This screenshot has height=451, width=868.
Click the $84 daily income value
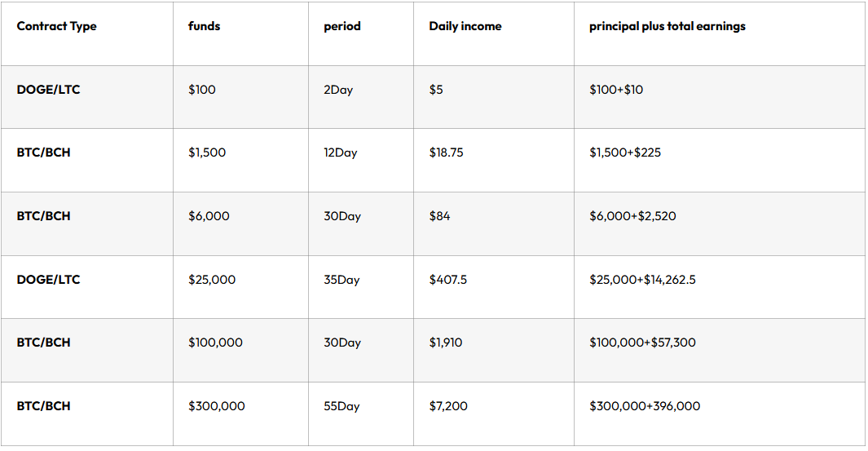point(439,216)
